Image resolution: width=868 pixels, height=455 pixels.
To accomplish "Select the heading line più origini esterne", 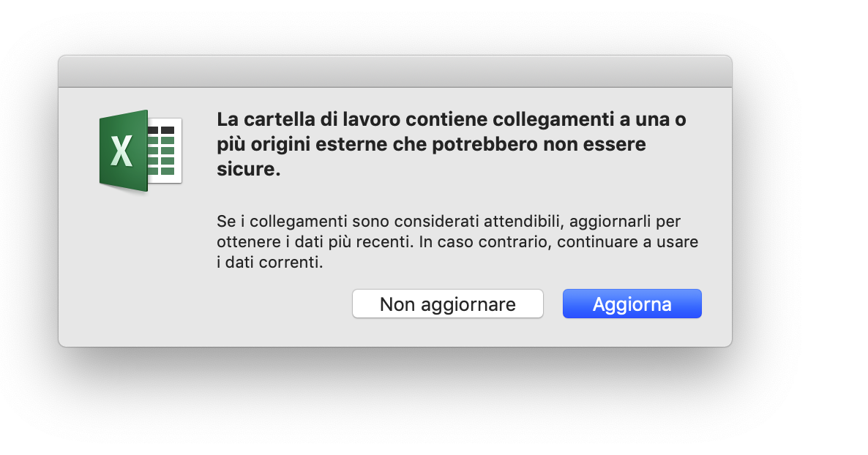I will pos(431,144).
